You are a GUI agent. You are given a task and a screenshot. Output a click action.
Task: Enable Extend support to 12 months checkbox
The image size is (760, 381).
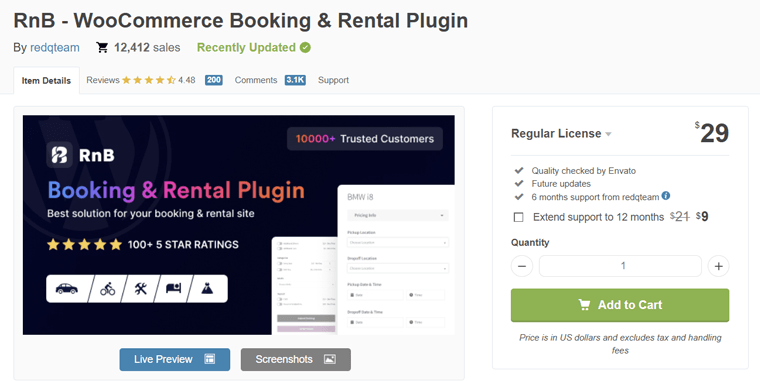(519, 217)
